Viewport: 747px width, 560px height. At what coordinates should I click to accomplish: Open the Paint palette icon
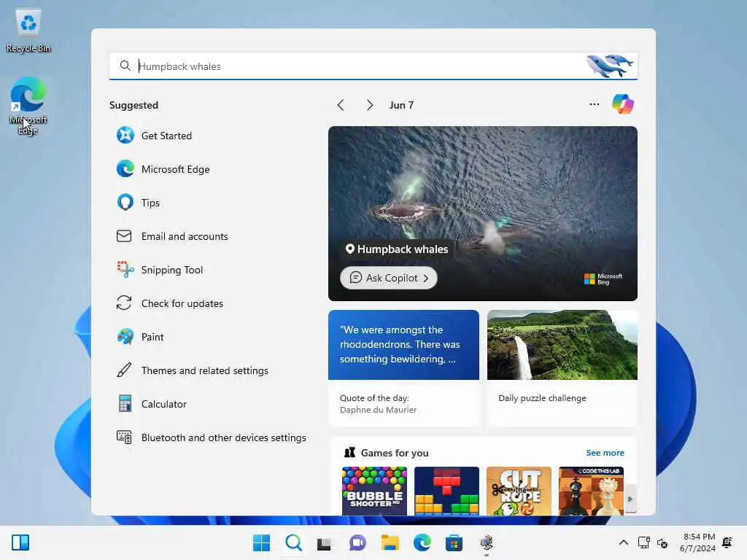(125, 337)
